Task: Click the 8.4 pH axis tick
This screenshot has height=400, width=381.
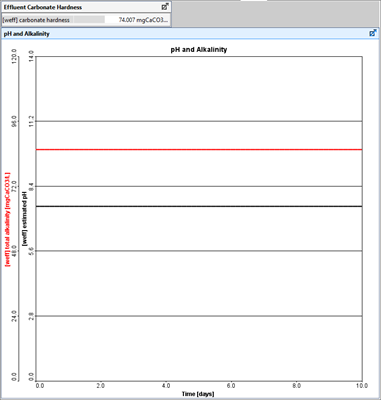Action: (31, 186)
